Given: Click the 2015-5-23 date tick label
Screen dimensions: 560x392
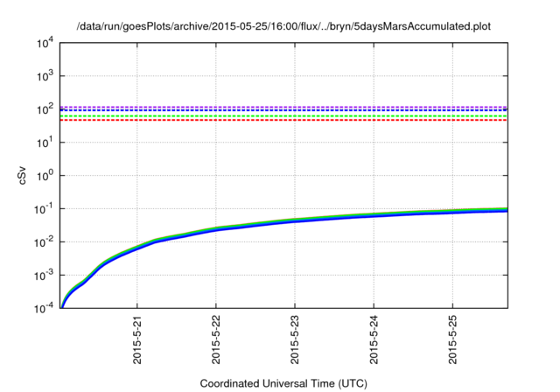Looking at the screenshot, I should click(x=295, y=339).
